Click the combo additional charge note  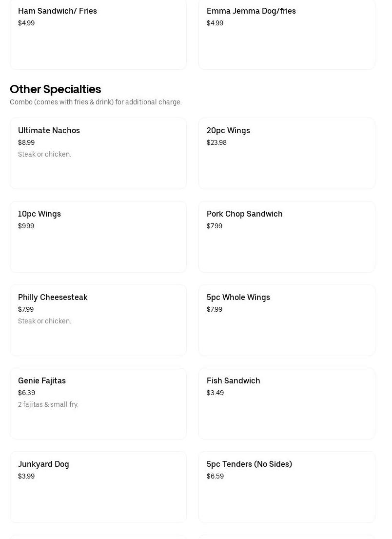96,102
